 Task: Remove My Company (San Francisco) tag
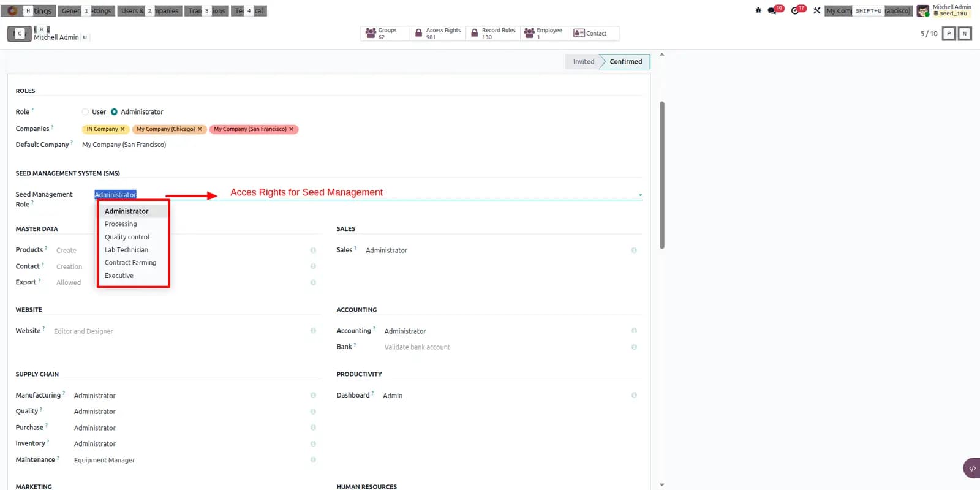click(292, 129)
